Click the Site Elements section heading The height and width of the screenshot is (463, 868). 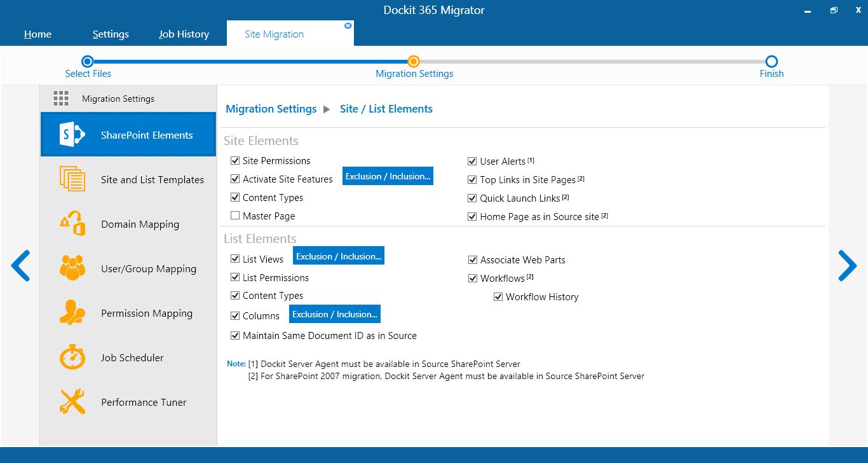pos(261,141)
